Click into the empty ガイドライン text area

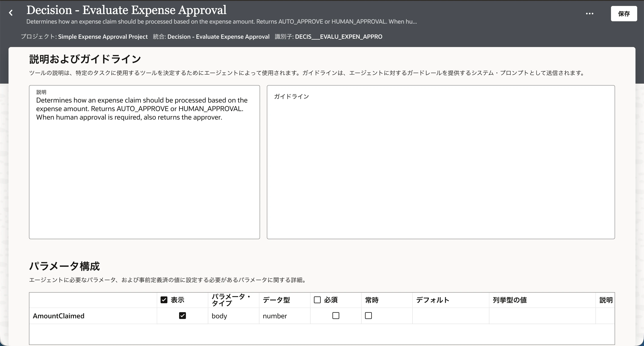(x=441, y=162)
